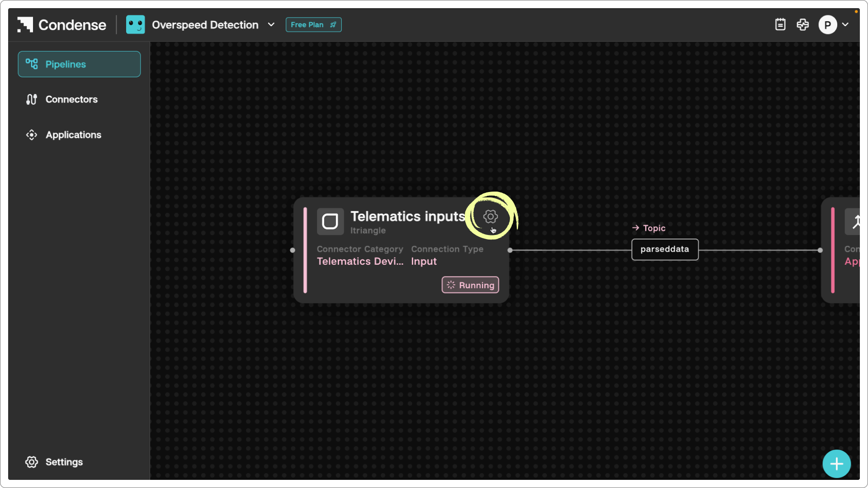Open the Telematics inputs gear settings icon
Viewport: 868px width, 488px height.
[491, 216]
